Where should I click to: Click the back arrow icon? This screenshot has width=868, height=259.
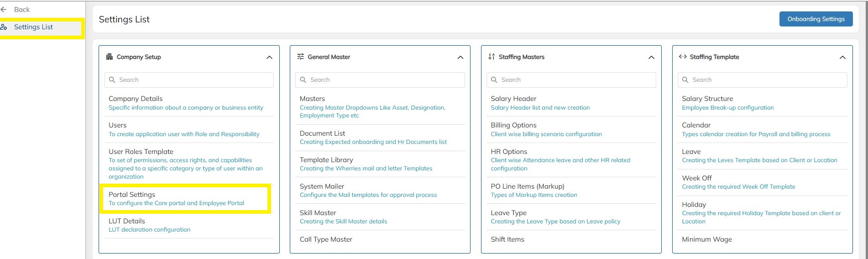tap(4, 10)
